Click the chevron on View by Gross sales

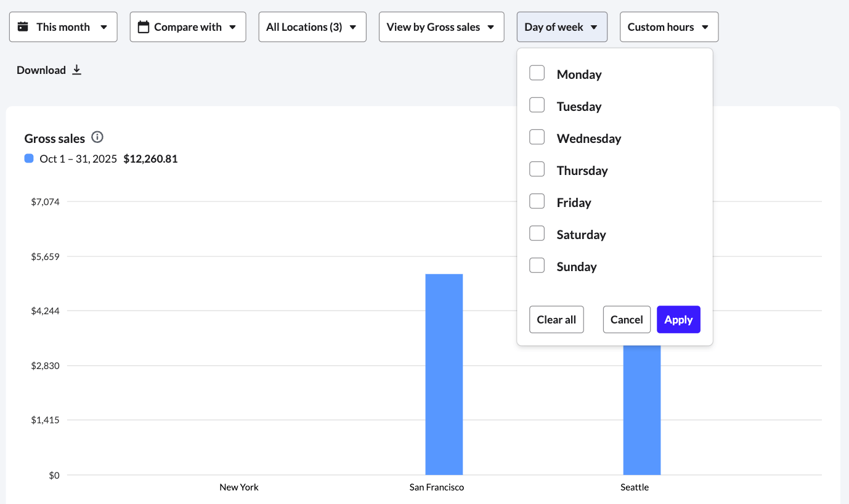(490, 26)
